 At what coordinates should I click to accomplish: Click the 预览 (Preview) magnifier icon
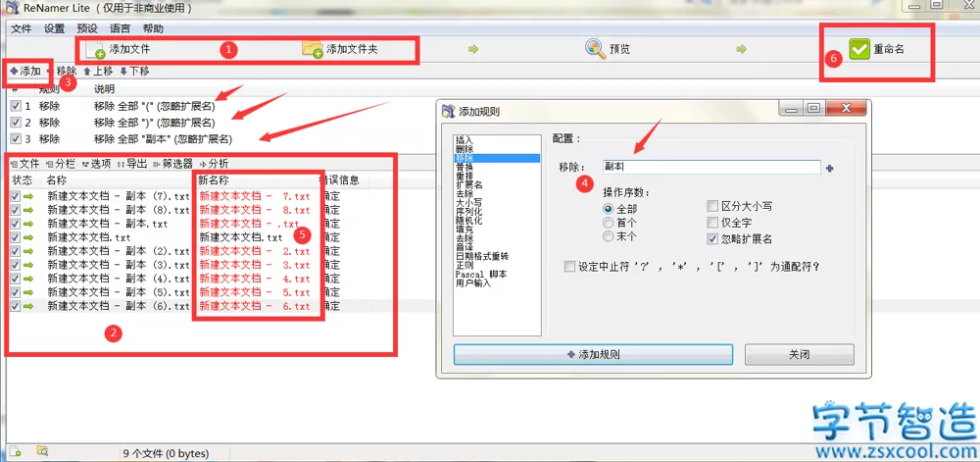[x=596, y=49]
